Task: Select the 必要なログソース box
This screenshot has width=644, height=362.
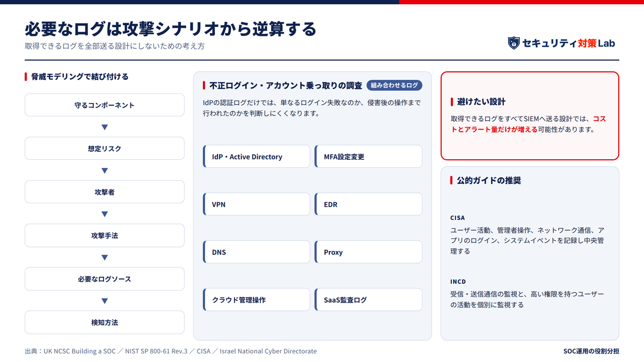Action: pyautogui.click(x=105, y=279)
